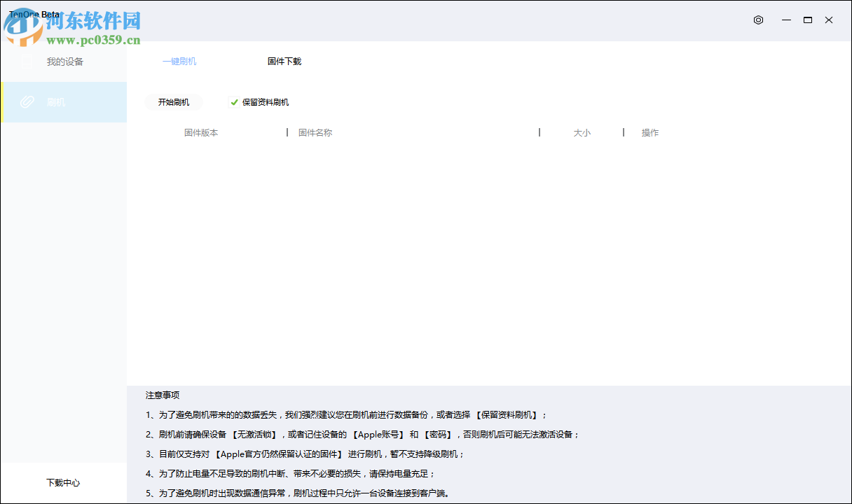
Task: Click the 操作 column header
Action: (650, 132)
